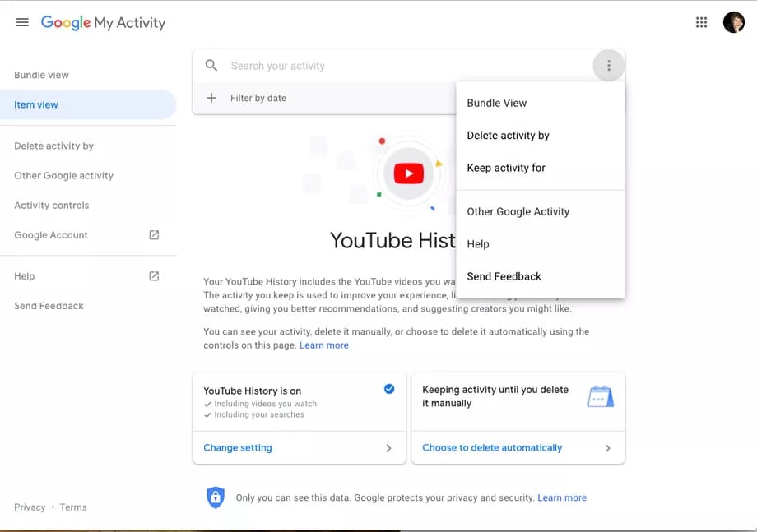
Task: Click the three-dot more options button
Action: [608, 66]
